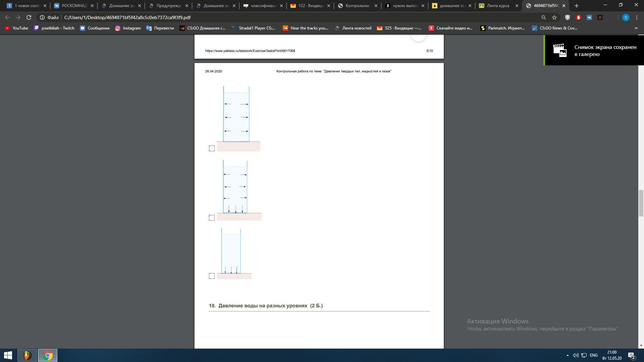
Task: Open the YouTube bookmark
Action: (x=16, y=28)
